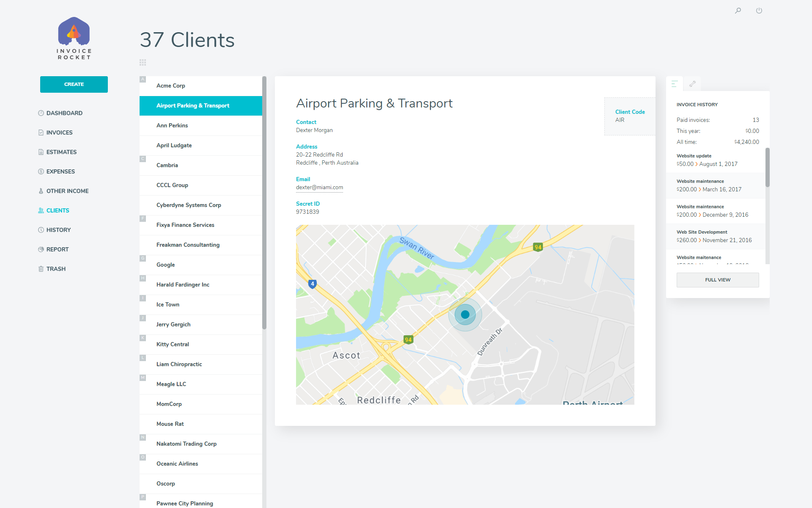Image resolution: width=812 pixels, height=508 pixels.
Task: Open the Expenses section
Action: pos(60,171)
